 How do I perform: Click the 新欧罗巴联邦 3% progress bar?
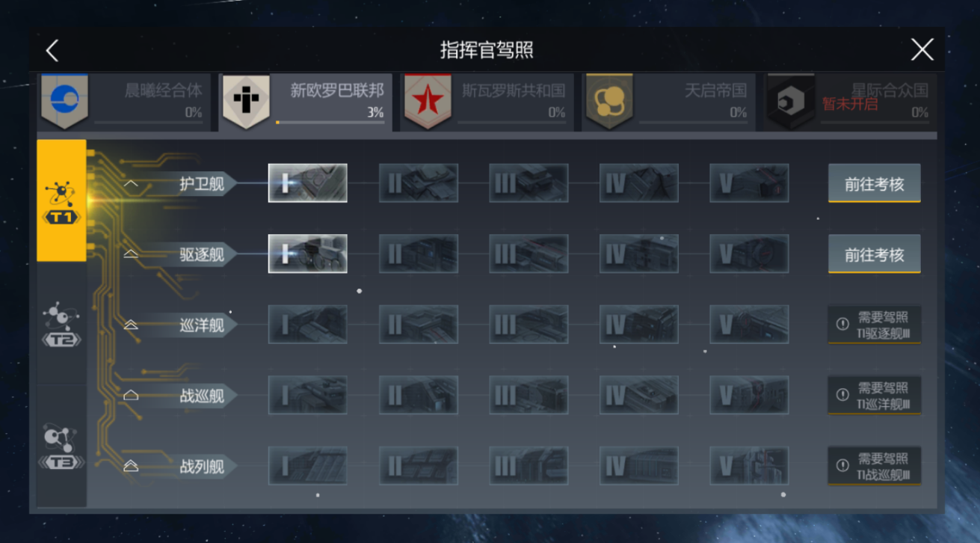330,122
